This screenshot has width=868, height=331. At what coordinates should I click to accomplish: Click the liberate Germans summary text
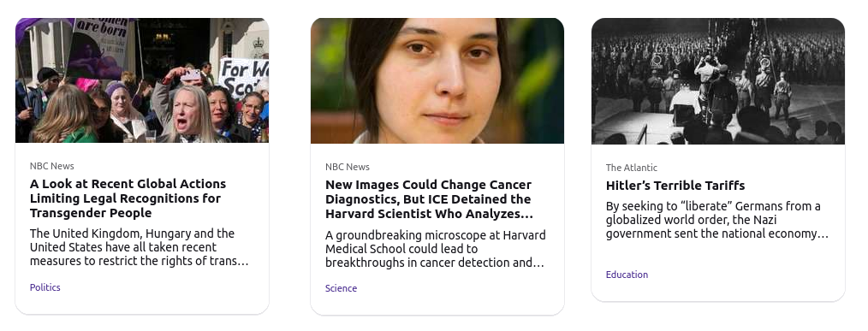716,220
